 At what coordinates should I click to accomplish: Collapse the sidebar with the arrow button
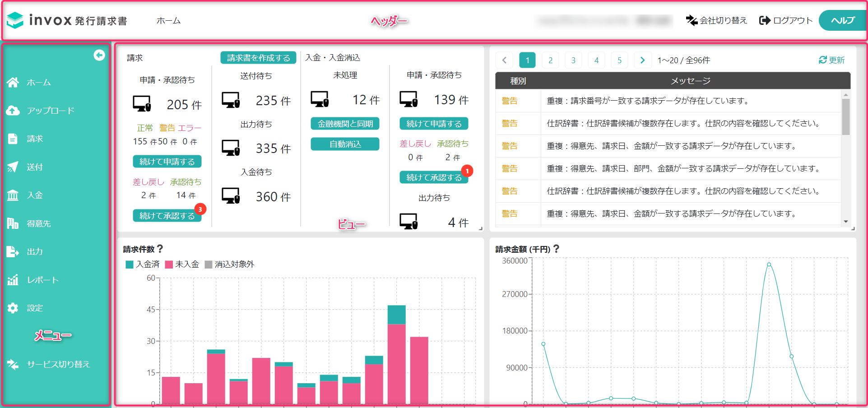[x=99, y=55]
